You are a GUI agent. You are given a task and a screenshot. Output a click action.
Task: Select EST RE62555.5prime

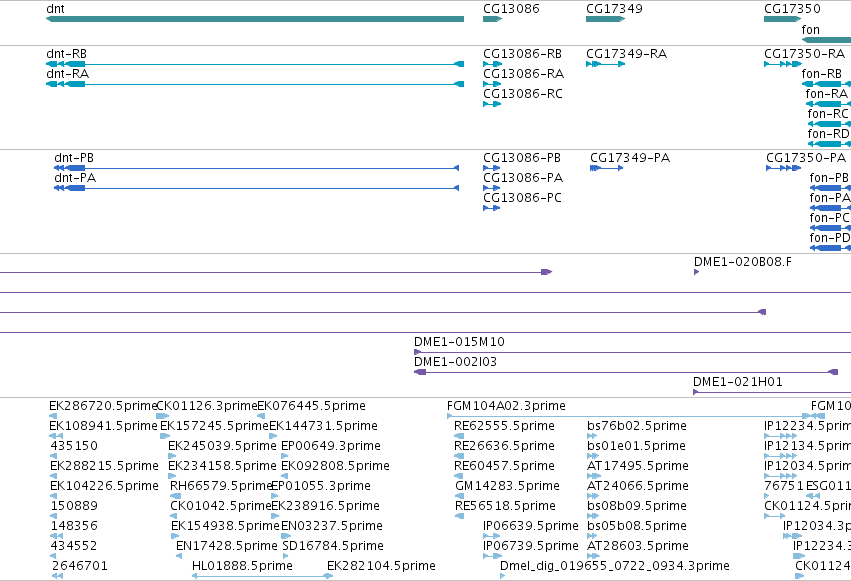(x=459, y=436)
